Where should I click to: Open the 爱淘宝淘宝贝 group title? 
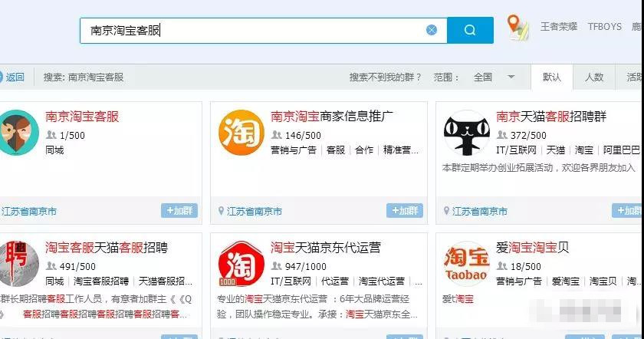533,248
